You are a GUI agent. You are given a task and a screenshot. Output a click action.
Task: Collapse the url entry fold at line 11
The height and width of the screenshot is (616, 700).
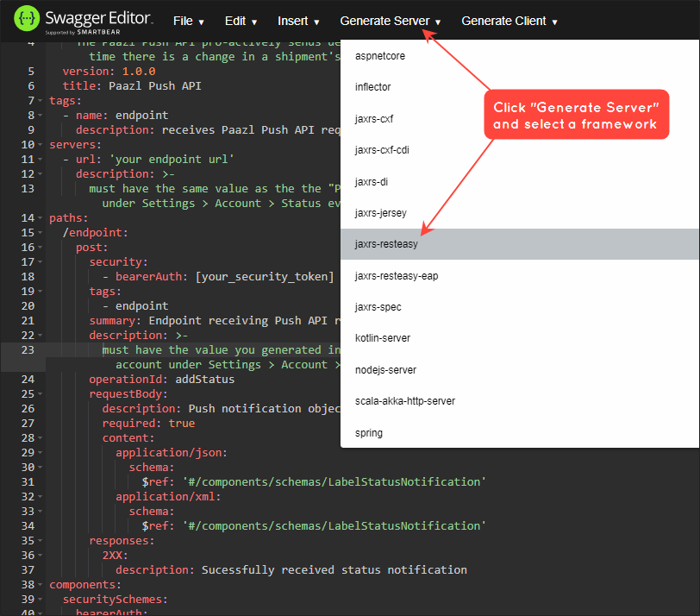pyautogui.click(x=41, y=160)
